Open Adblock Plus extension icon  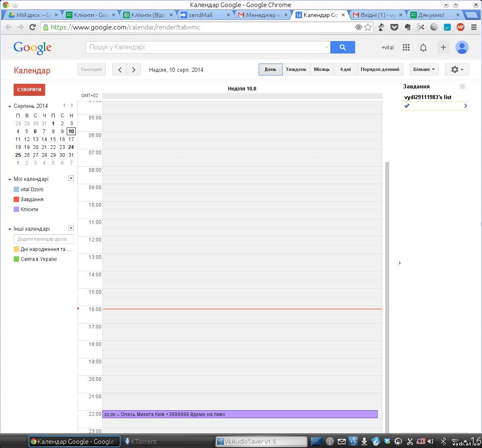coord(460,27)
